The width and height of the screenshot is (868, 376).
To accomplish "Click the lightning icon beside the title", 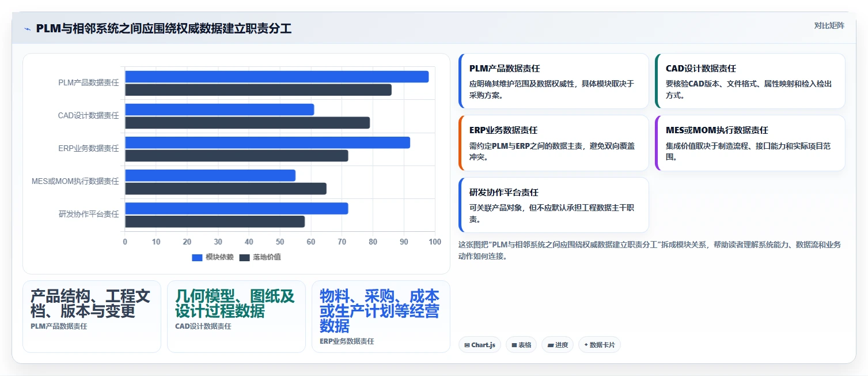I will [x=27, y=29].
